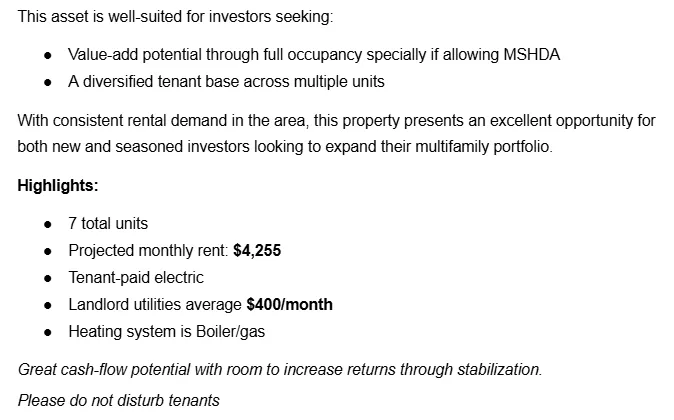Click the 'Heating system is Boiler/gas' line
Image resolution: width=674 pixels, height=420 pixels.
coord(167,332)
